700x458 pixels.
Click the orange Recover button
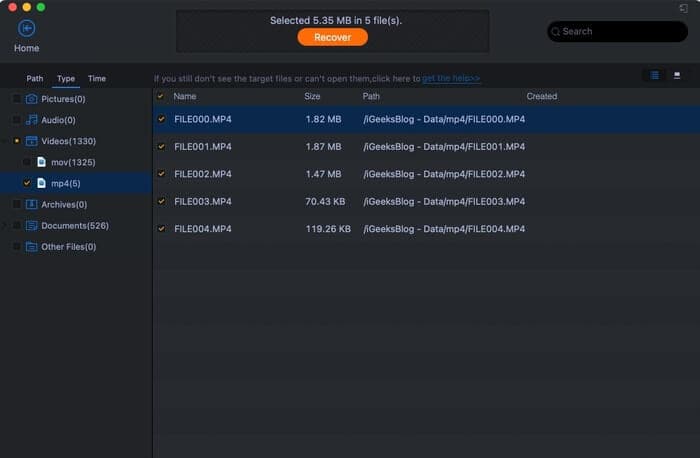[x=333, y=37]
